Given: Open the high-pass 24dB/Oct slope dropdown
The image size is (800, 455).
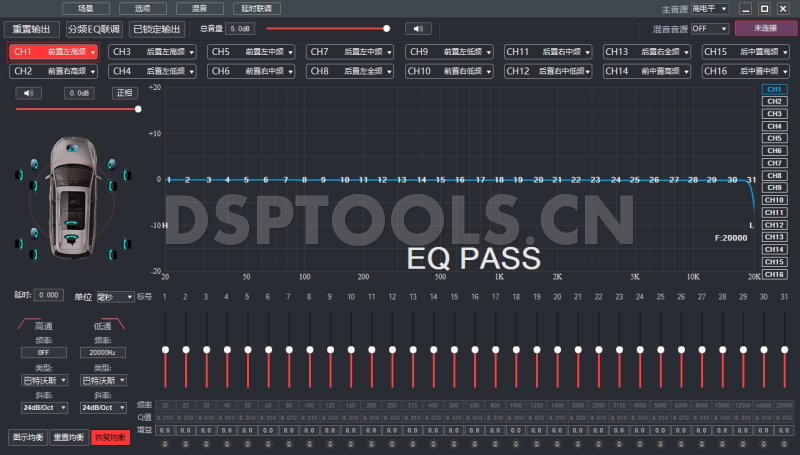Looking at the screenshot, I should 44,408.
